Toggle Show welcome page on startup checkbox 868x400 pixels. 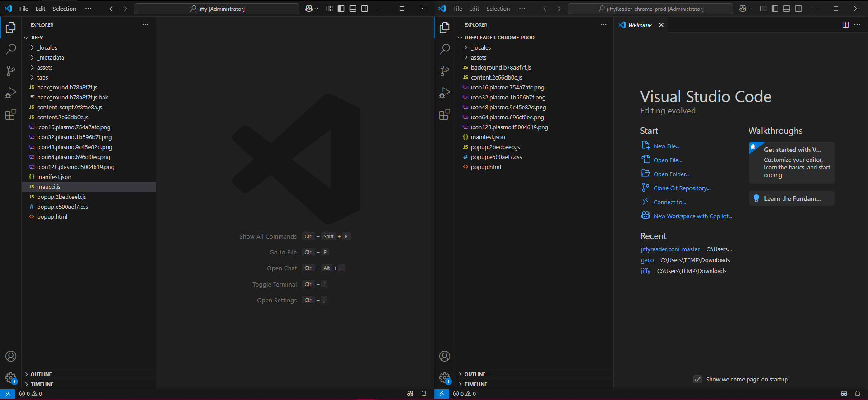(697, 379)
